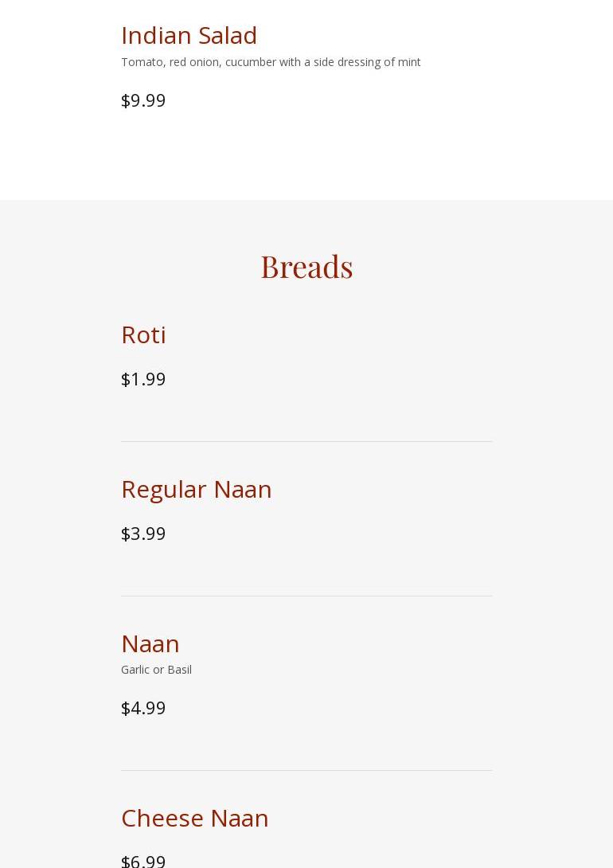Click the Naan title above Garlic or Basil
This screenshot has width=613, height=868.
coord(150,643)
